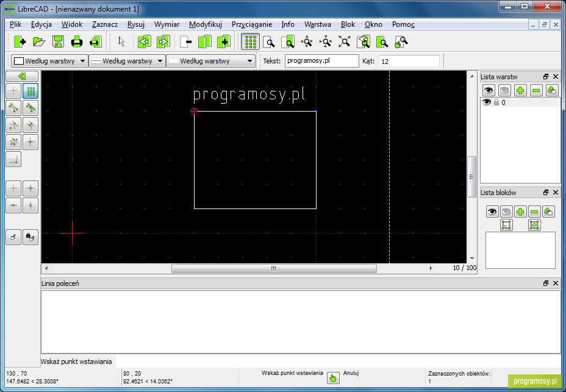Create a new drawing document
Screen dimensions: 566x392
20,42
